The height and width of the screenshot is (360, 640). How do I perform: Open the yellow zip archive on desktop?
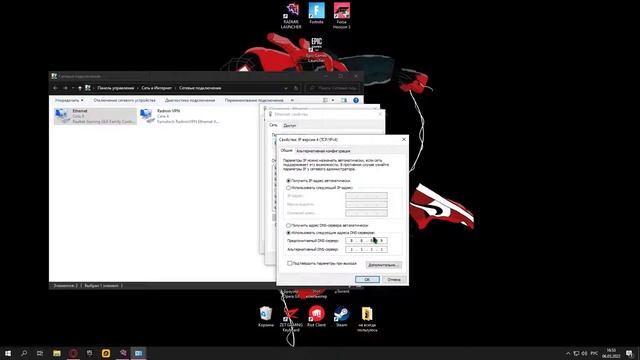(x=367, y=319)
